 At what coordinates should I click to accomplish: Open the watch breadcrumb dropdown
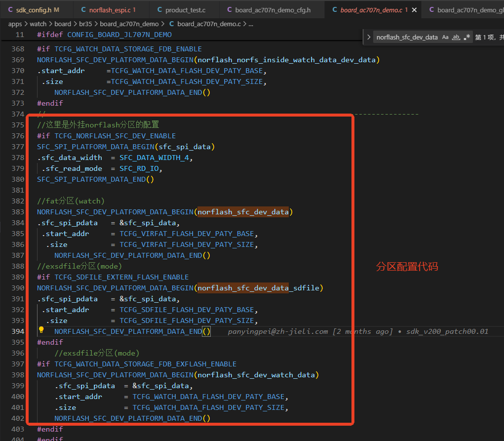tap(38, 24)
